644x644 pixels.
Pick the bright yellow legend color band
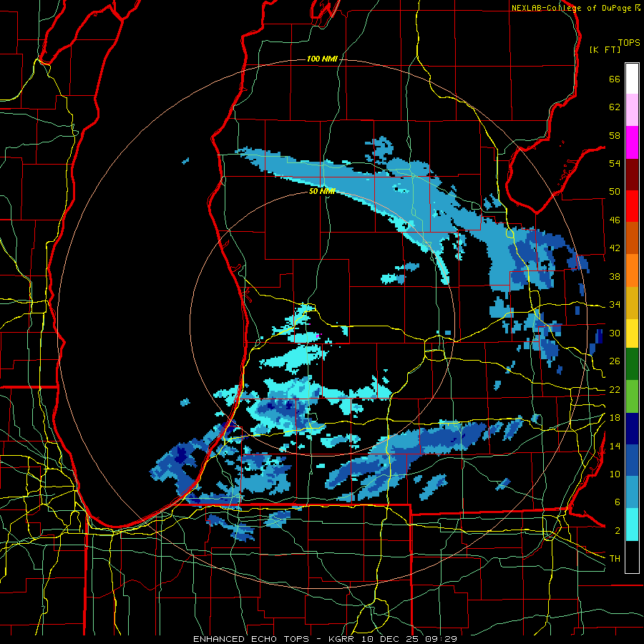tap(632, 333)
